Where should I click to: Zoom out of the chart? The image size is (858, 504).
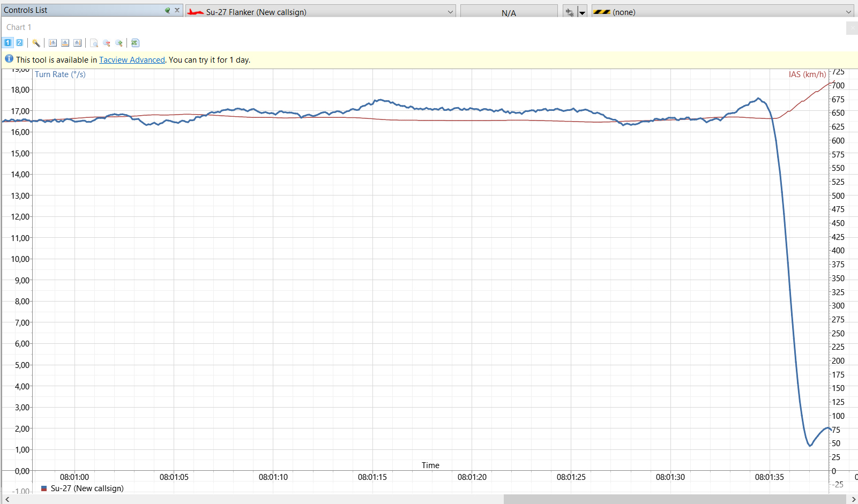click(x=107, y=43)
